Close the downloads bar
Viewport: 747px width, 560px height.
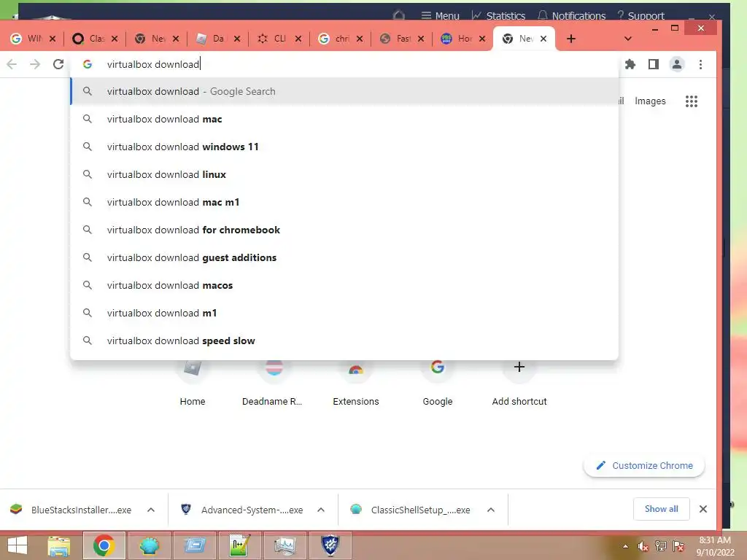(703, 508)
